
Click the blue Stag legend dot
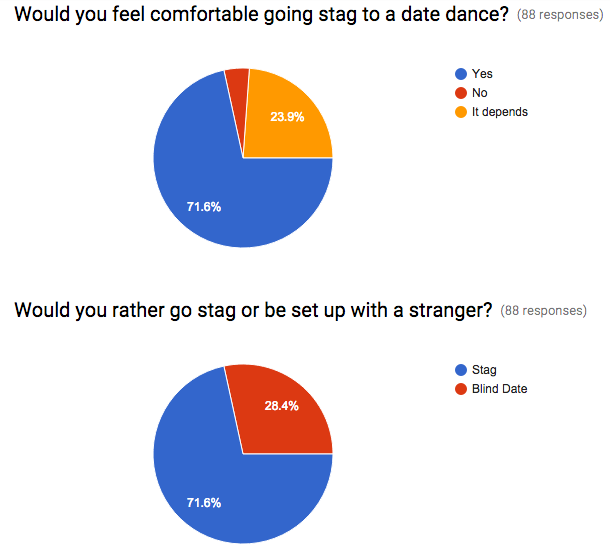pyautogui.click(x=461, y=370)
